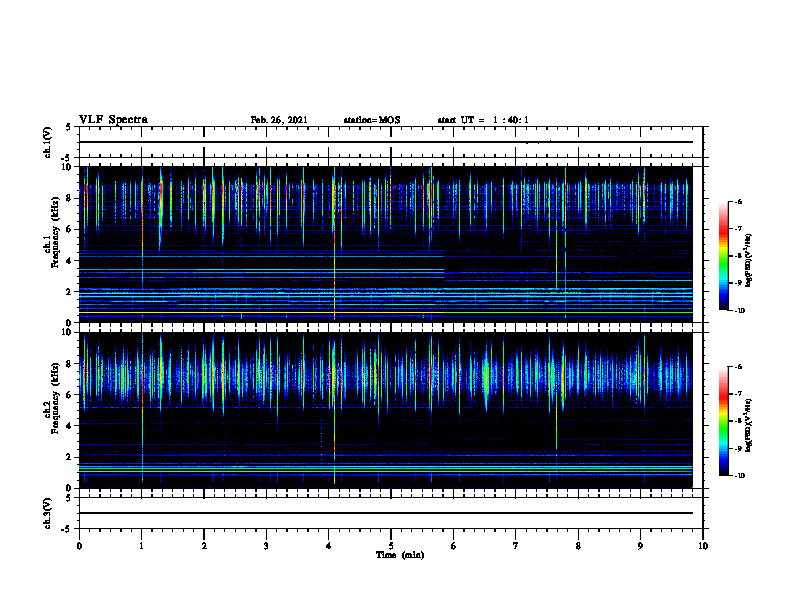Screen dimensions: 792x612
Task: Click the log(PSD) label beside ch.2 colorbar
Action: click(x=750, y=425)
